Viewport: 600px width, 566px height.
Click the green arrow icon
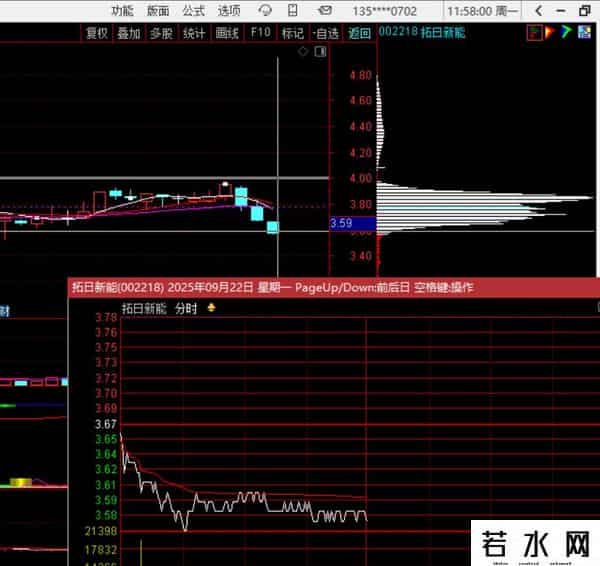(566, 32)
